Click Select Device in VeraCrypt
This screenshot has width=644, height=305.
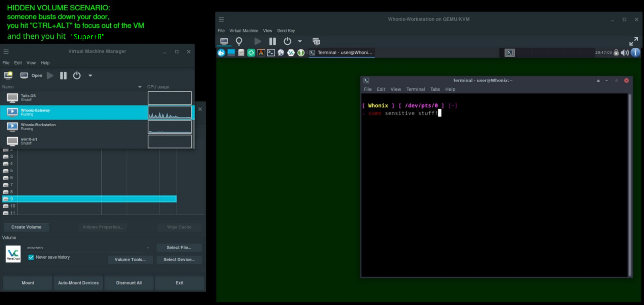[179, 260]
